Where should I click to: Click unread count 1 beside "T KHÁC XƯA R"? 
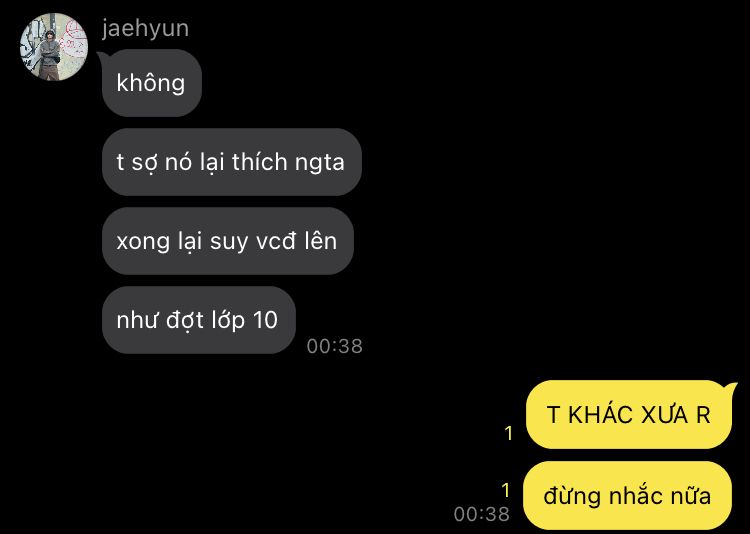[508, 434]
